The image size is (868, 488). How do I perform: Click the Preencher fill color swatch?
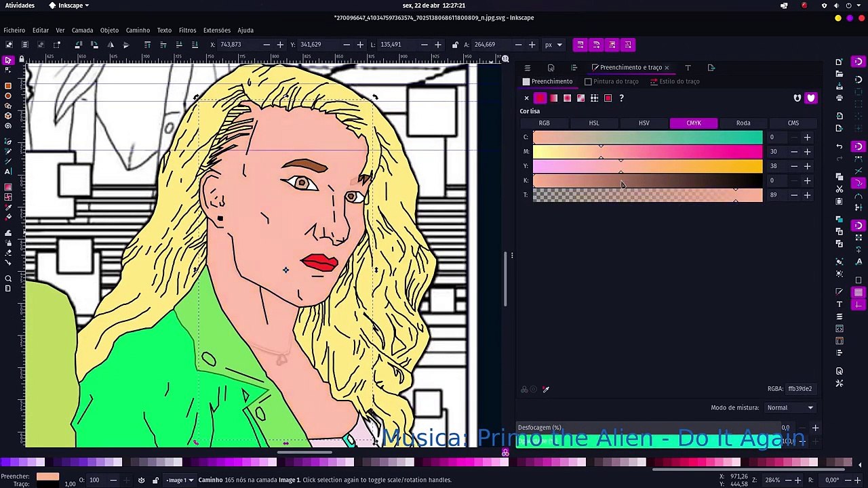47,476
